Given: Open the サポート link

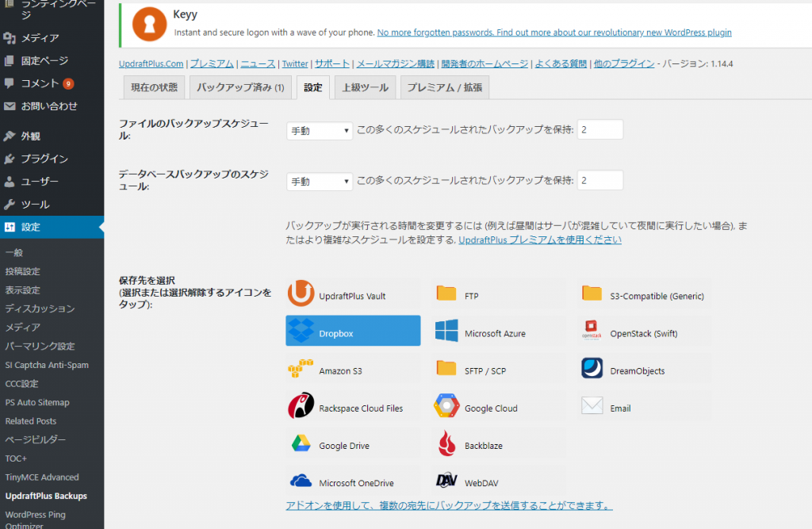Looking at the screenshot, I should coord(332,63).
